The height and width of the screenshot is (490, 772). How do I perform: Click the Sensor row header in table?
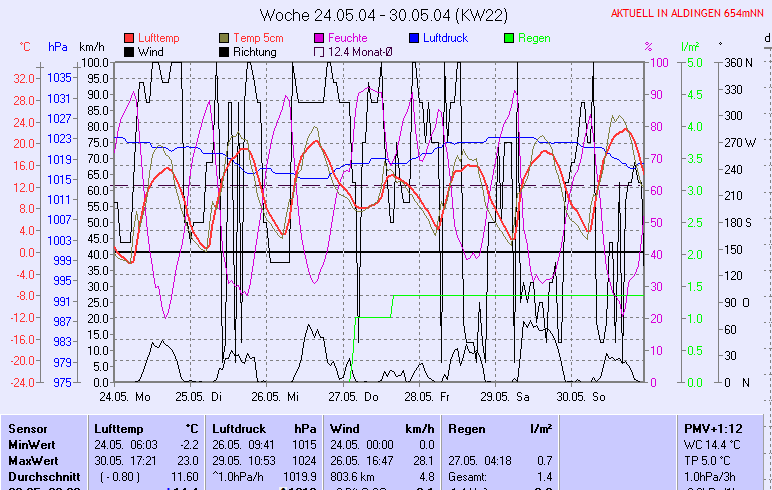pyautogui.click(x=28, y=428)
